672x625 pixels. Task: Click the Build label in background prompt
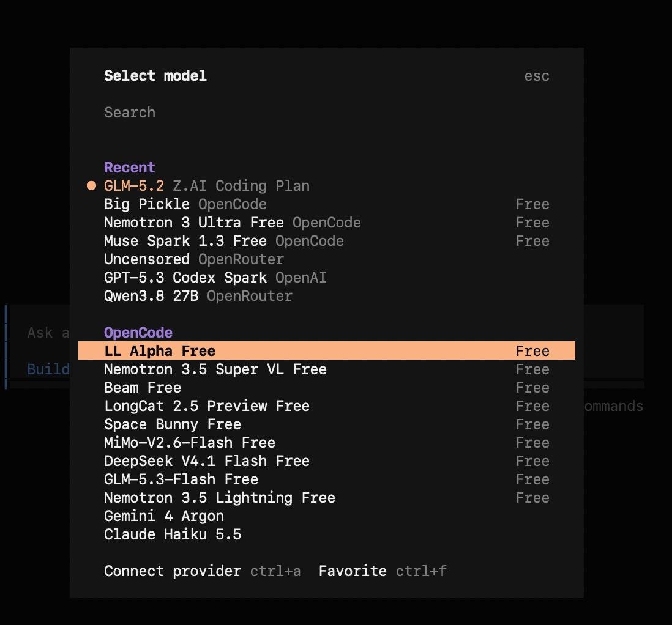48,369
